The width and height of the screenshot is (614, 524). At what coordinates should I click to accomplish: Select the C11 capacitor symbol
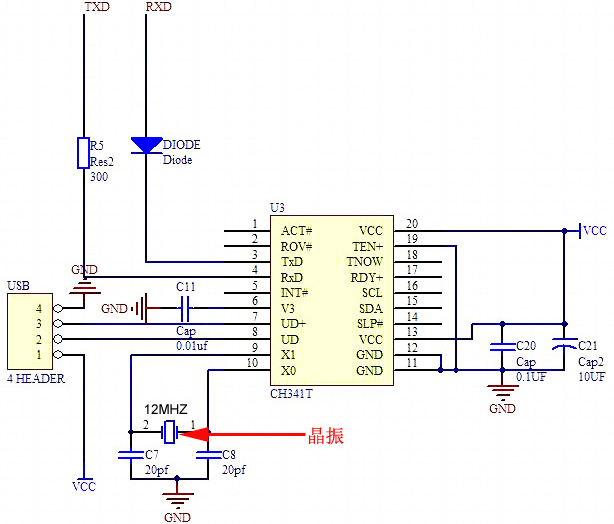185,309
